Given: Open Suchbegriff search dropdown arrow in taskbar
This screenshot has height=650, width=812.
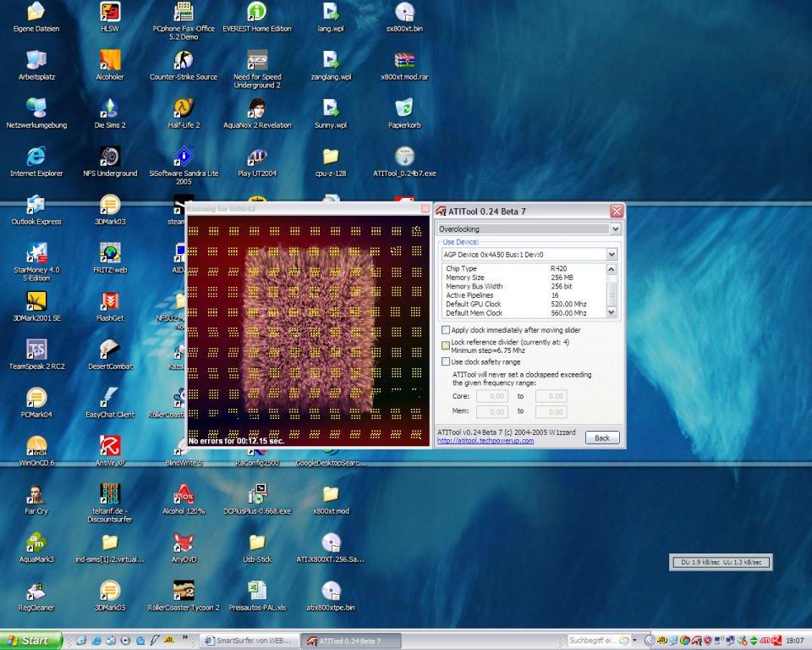Looking at the screenshot, I should pyautogui.click(x=634, y=641).
